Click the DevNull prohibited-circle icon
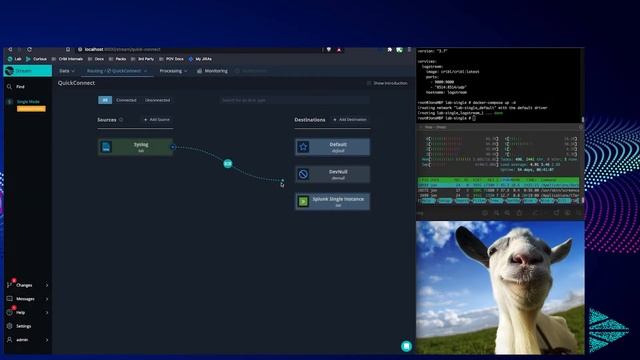Image resolution: width=640 pixels, height=360 pixels. 303,174
